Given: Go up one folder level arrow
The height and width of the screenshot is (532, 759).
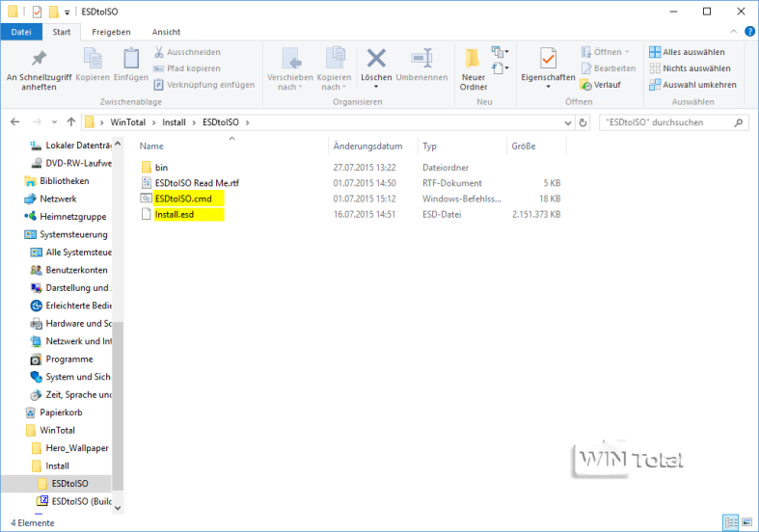Looking at the screenshot, I should click(x=71, y=122).
